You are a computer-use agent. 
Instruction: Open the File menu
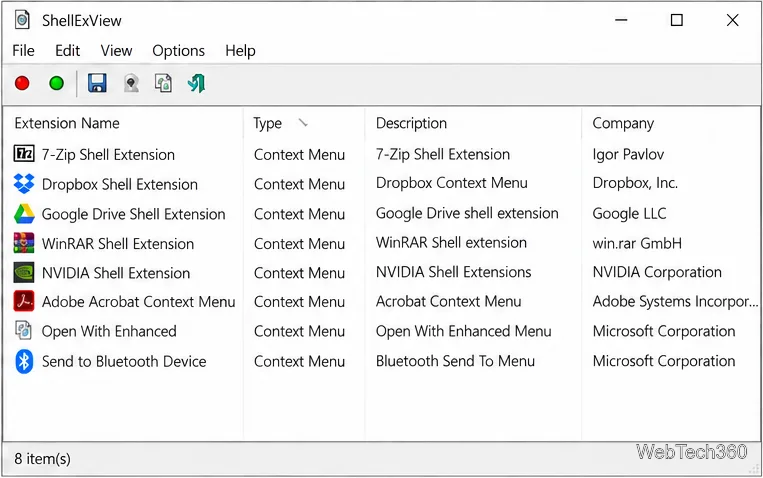(x=23, y=51)
